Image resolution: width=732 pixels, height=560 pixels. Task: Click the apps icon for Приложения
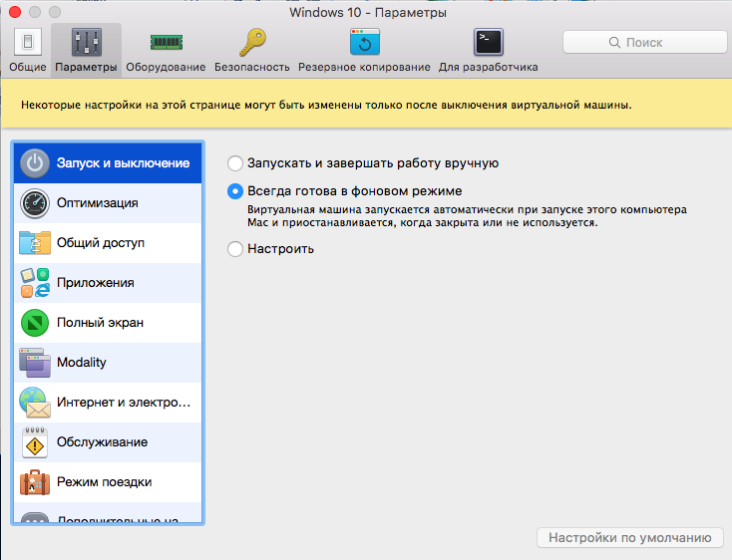coord(35,283)
